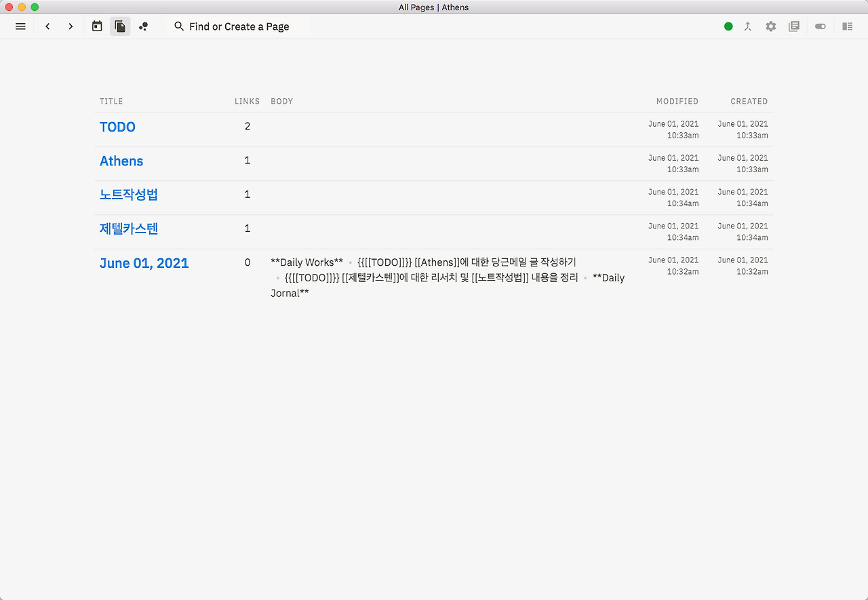Image resolution: width=868 pixels, height=600 pixels.
Task: Sort pages by the TITLE column header
Action: 111,102
